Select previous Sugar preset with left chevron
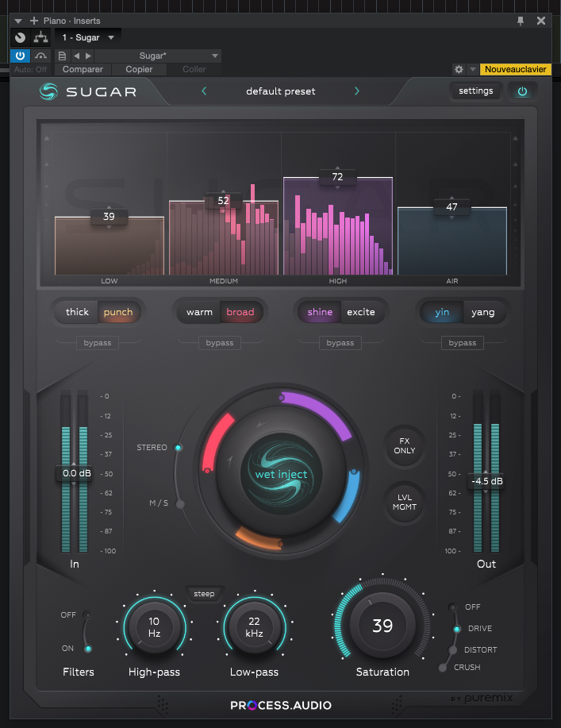Screen dimensions: 561x728 pos(204,91)
